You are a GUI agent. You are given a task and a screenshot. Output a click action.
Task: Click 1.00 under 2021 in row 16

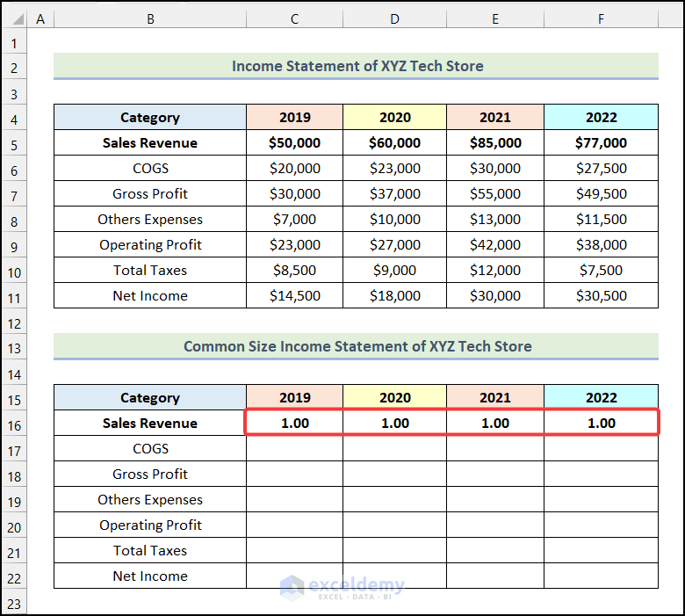tap(495, 423)
